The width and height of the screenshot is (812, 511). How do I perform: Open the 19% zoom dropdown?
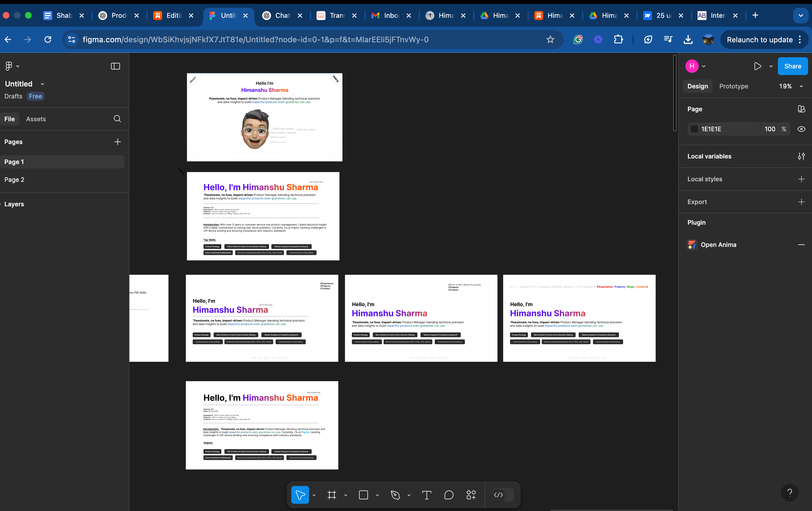(x=790, y=86)
